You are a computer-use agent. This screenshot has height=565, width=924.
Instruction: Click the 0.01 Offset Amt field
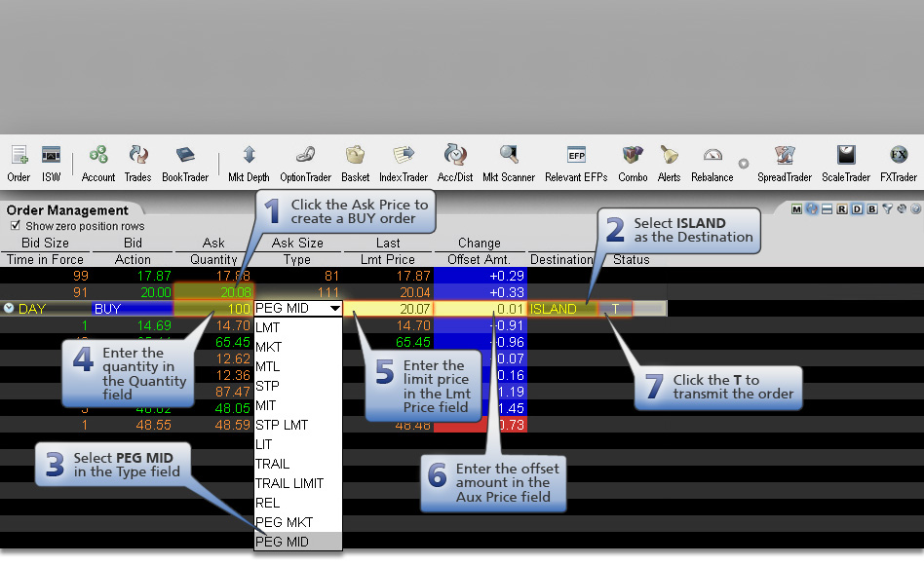pyautogui.click(x=480, y=309)
